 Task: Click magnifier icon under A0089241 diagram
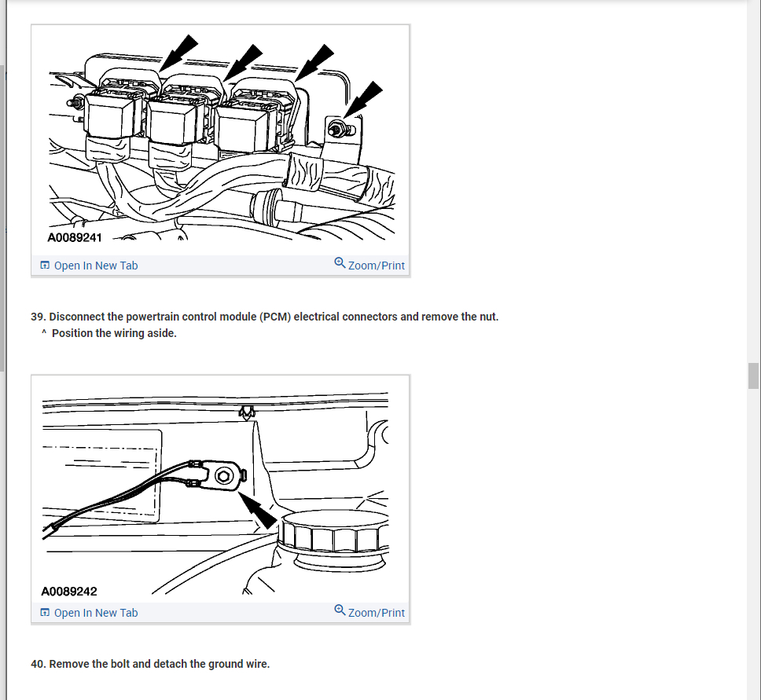pyautogui.click(x=340, y=263)
